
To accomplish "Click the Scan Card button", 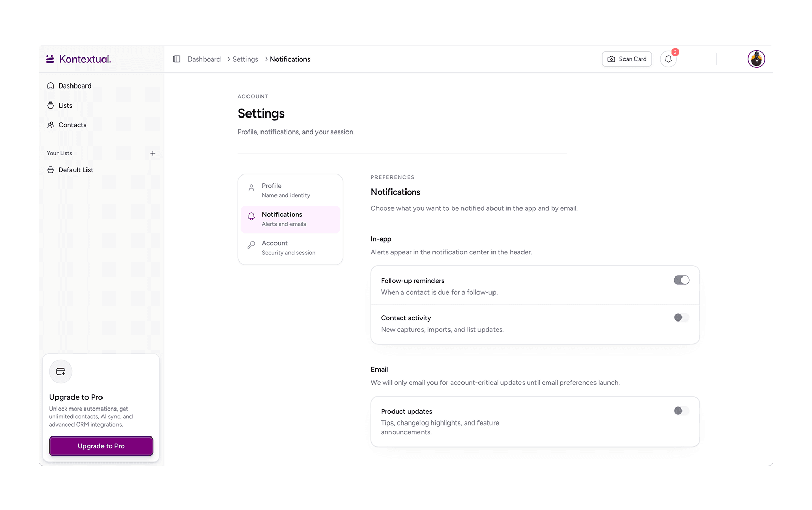I will (x=627, y=59).
